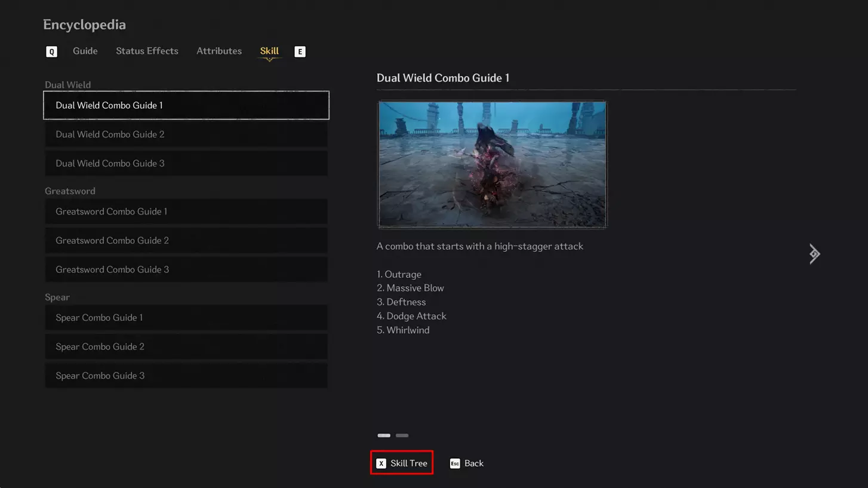Click the Dual Wield category header
The height and width of the screenshot is (488, 868).
(x=68, y=85)
